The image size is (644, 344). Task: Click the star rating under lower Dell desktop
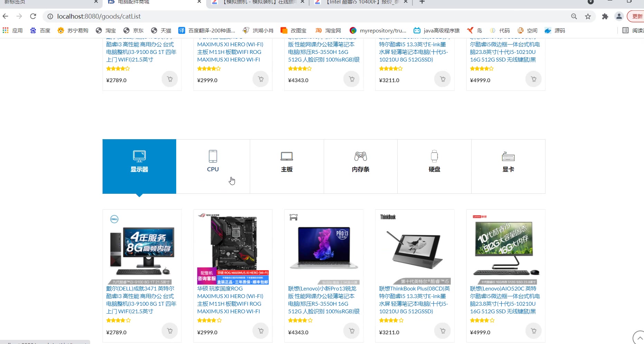[x=119, y=320]
